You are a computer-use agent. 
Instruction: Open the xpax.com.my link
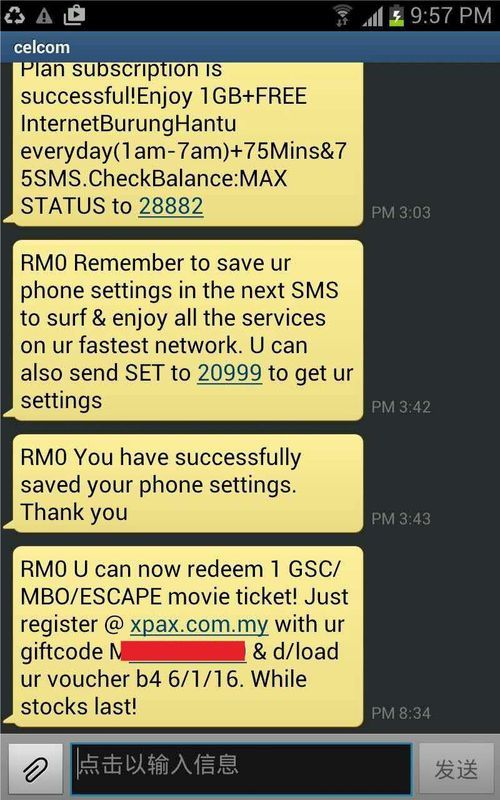(x=199, y=625)
